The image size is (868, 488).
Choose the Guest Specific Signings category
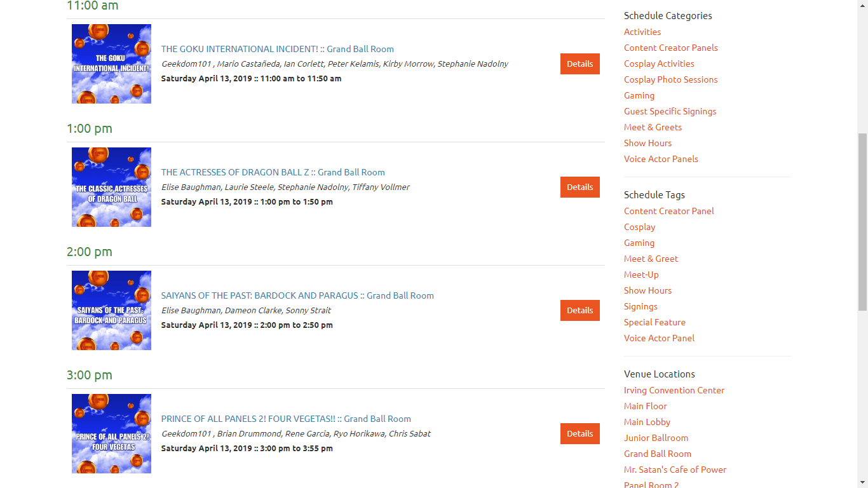click(670, 111)
